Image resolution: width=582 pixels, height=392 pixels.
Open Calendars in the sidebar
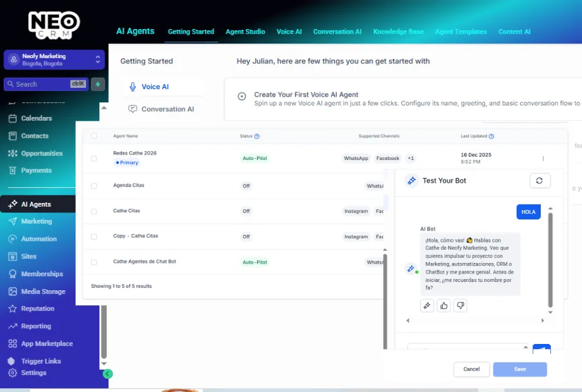click(x=37, y=118)
